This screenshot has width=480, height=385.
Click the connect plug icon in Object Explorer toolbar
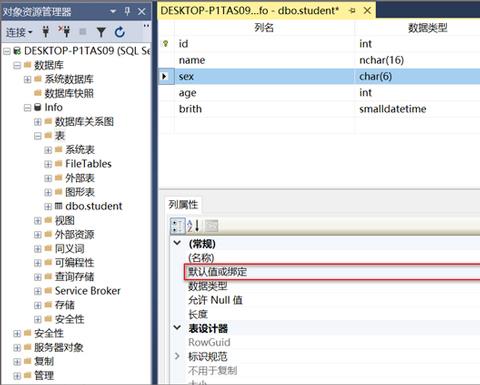[x=46, y=32]
